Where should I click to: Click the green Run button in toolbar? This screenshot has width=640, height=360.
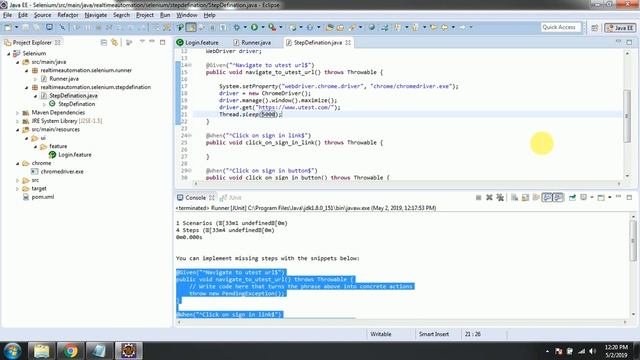254,27
